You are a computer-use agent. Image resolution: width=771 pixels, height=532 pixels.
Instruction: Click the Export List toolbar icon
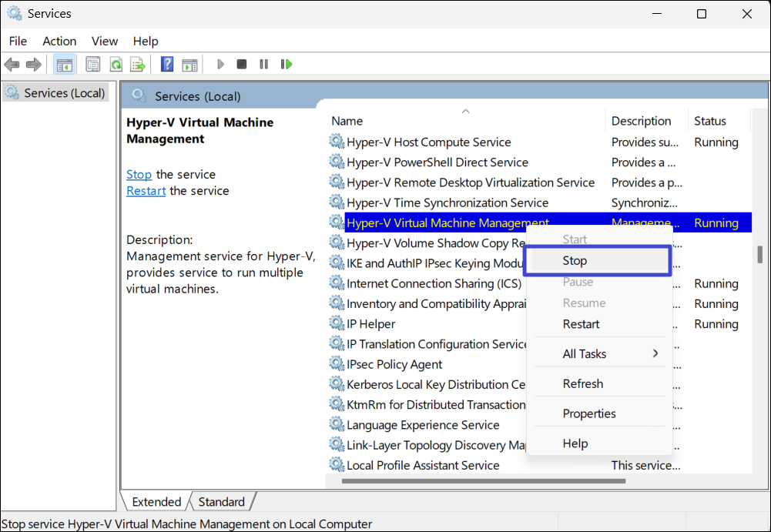pos(137,64)
